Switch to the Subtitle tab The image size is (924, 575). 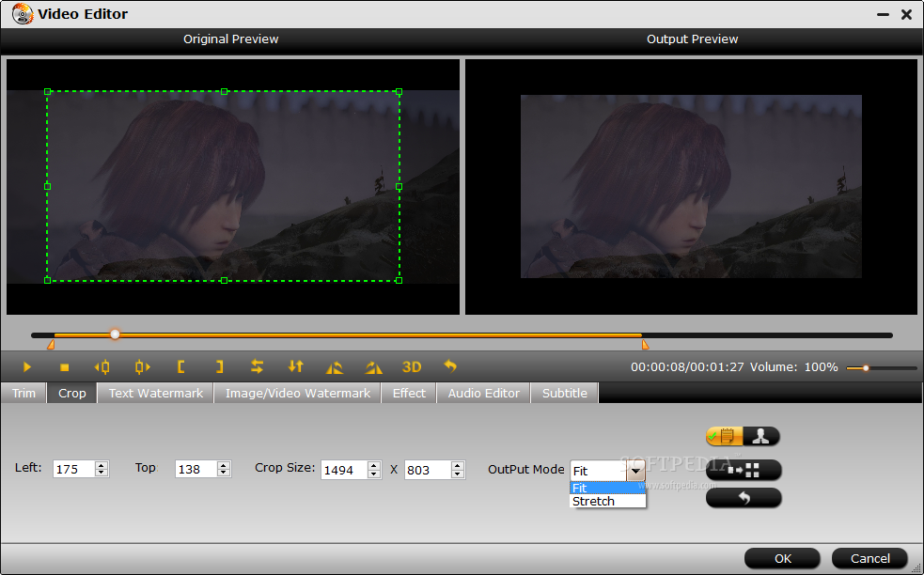click(565, 393)
